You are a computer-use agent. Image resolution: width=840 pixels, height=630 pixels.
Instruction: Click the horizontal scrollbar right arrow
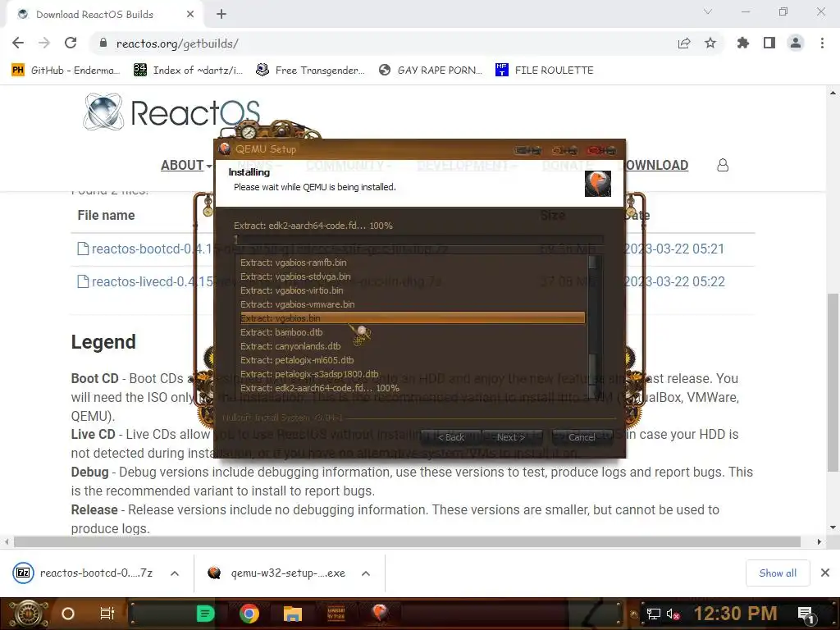[819, 542]
